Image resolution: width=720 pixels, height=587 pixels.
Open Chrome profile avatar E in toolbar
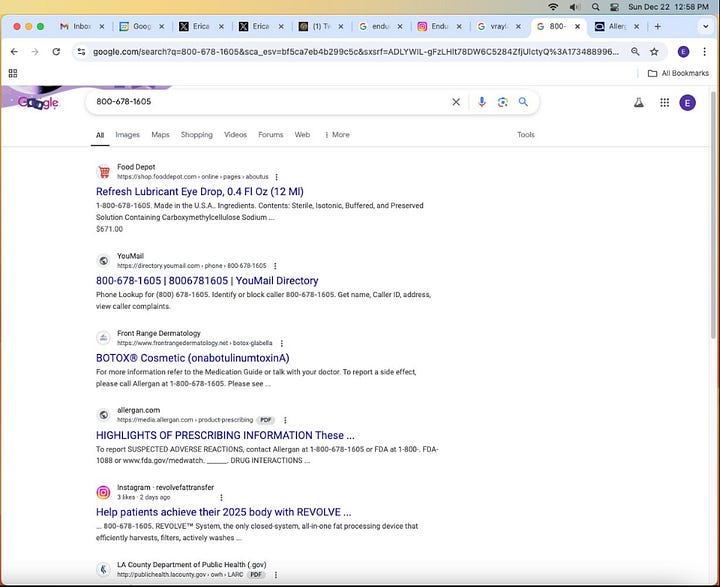coord(683,52)
